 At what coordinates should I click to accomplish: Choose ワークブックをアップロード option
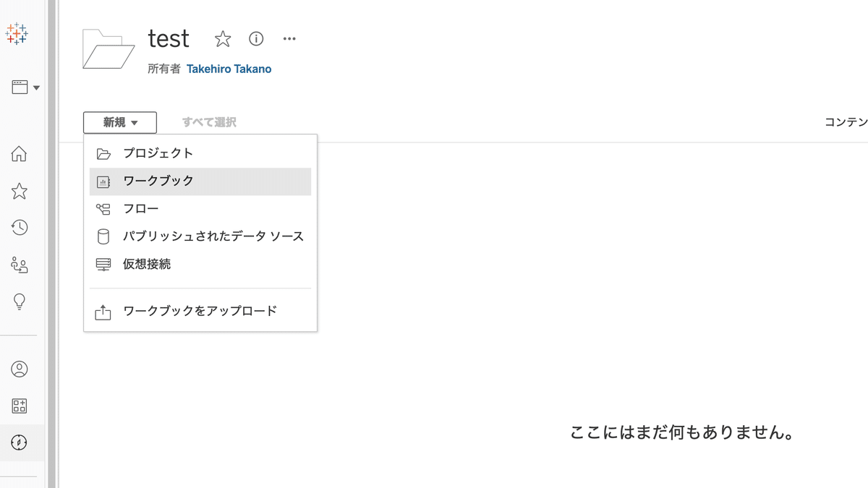point(200,312)
